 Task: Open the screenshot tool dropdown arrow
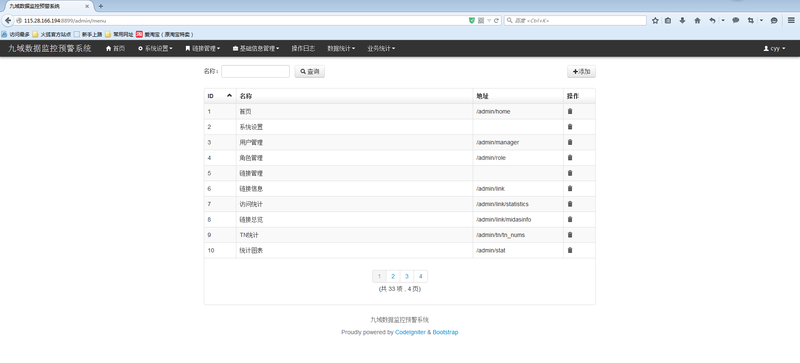[761, 20]
